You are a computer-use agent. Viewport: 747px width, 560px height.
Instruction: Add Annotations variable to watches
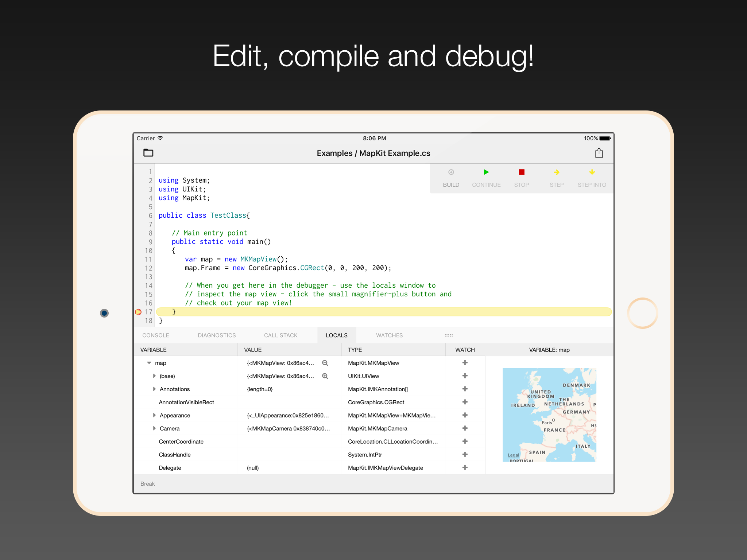pos(465,389)
